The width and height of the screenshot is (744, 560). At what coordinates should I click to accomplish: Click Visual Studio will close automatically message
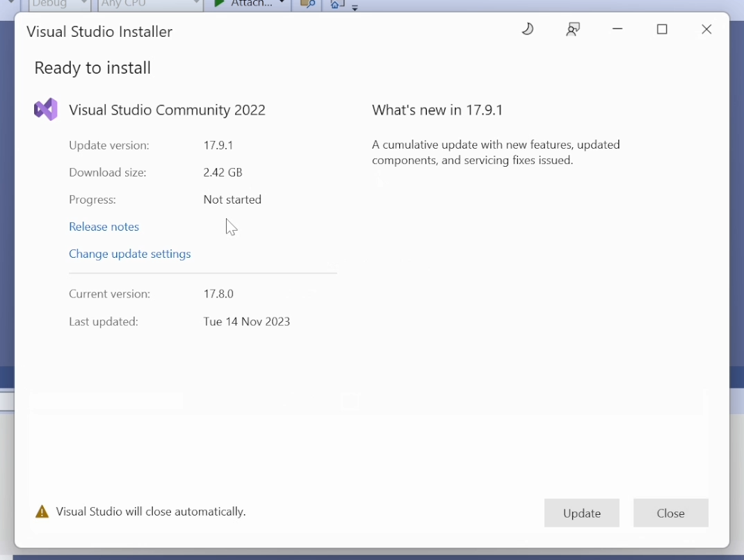[151, 511]
